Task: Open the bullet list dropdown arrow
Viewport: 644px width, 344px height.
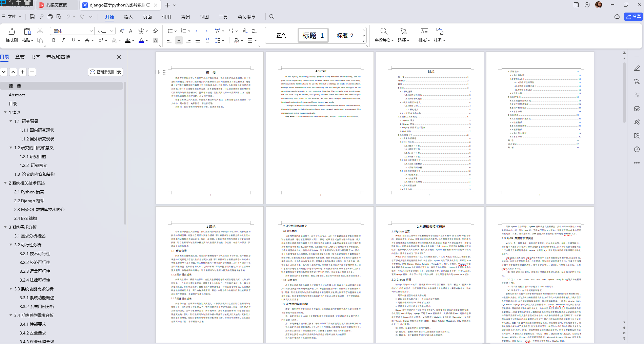Action: 176,31
